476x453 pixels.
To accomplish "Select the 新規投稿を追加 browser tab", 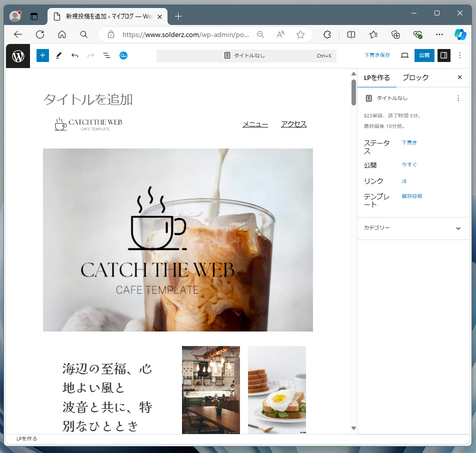I will 107,16.
